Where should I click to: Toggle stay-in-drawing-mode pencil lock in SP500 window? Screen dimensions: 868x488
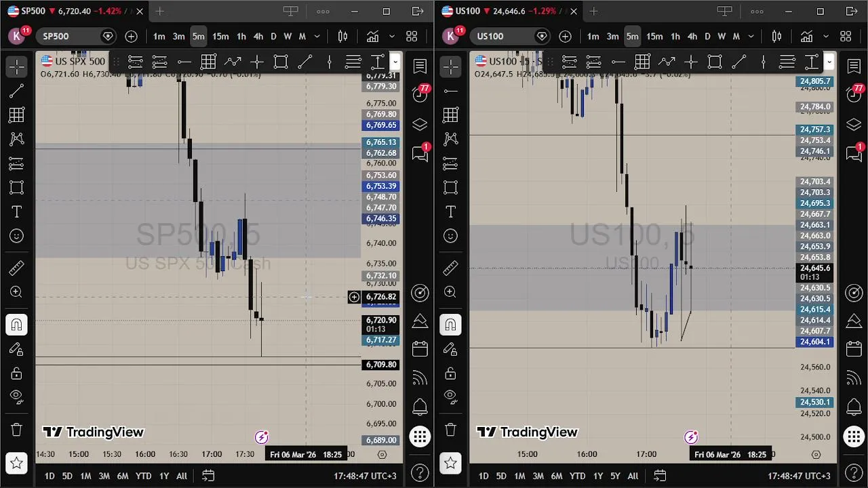[17, 349]
